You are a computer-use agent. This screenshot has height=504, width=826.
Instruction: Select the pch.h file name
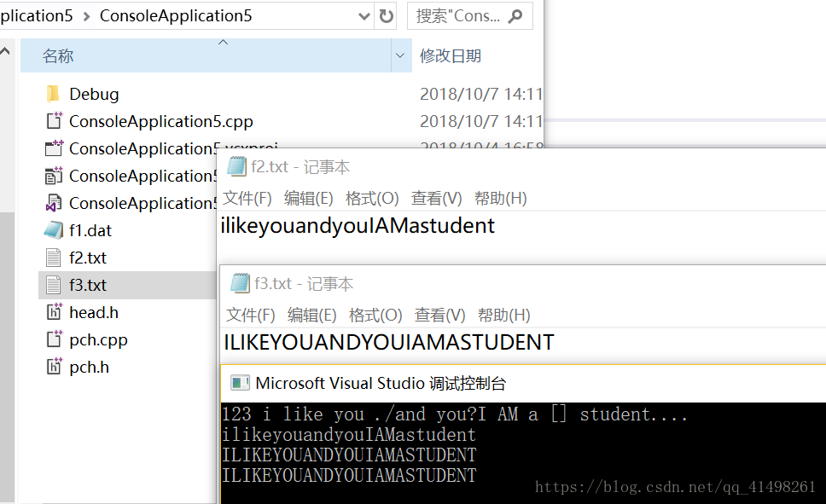tap(89, 367)
